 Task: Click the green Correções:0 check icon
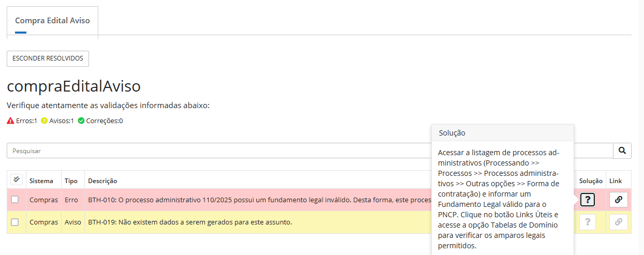(x=81, y=121)
